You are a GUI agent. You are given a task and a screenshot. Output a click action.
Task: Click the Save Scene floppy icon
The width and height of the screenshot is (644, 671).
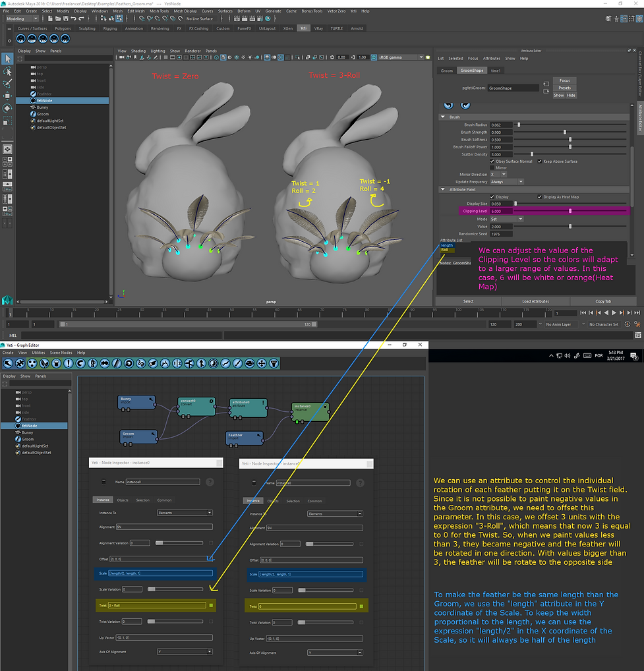65,18
